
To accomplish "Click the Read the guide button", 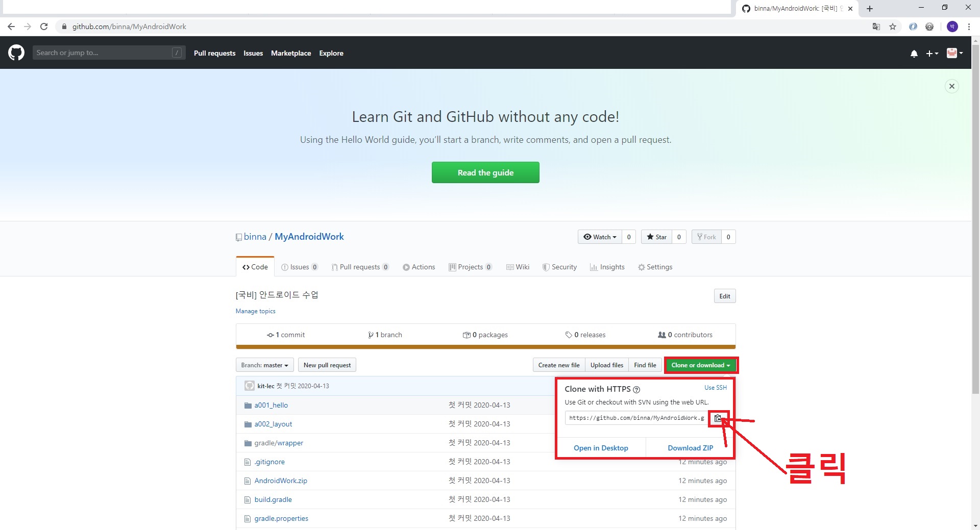I will [485, 172].
